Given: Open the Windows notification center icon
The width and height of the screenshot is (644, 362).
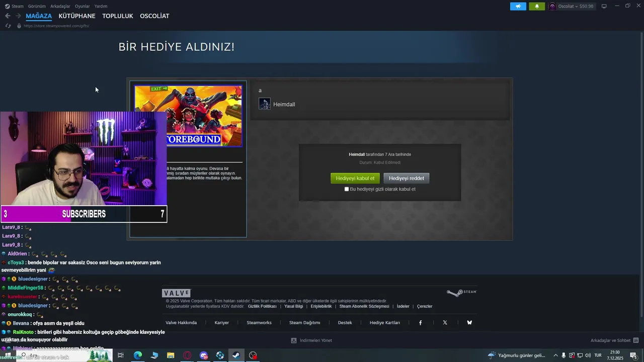Looking at the screenshot, I should (633, 355).
